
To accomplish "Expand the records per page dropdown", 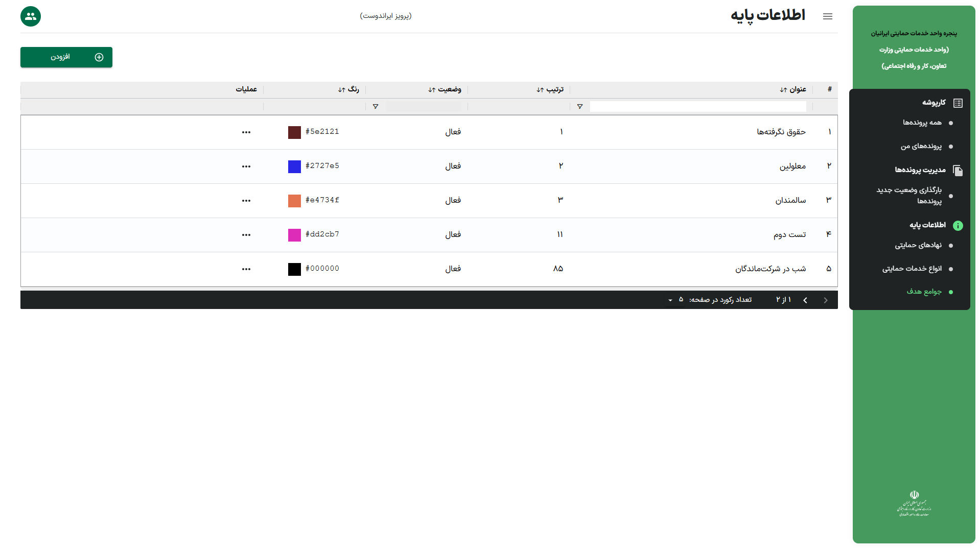I will [x=670, y=300].
